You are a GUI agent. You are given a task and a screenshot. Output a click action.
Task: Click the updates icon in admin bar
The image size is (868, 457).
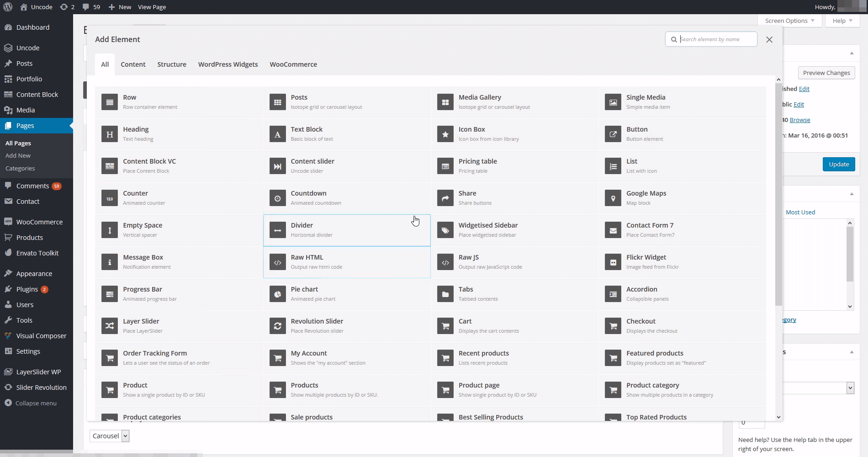[x=67, y=7]
